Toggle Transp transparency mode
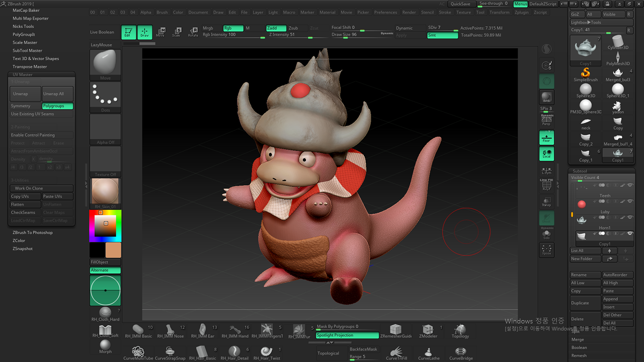Screen dimensions: 644x362 [546, 202]
